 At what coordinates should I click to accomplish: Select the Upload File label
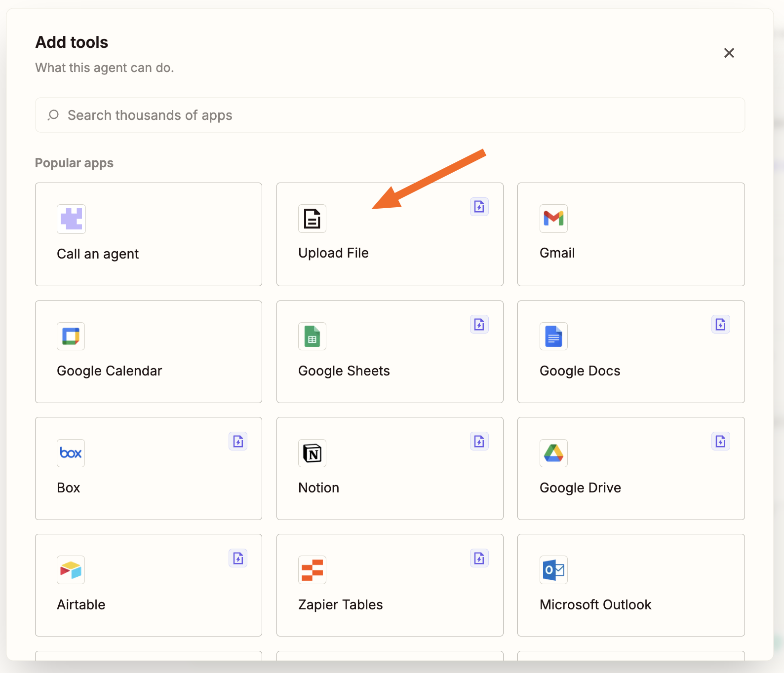(x=333, y=253)
